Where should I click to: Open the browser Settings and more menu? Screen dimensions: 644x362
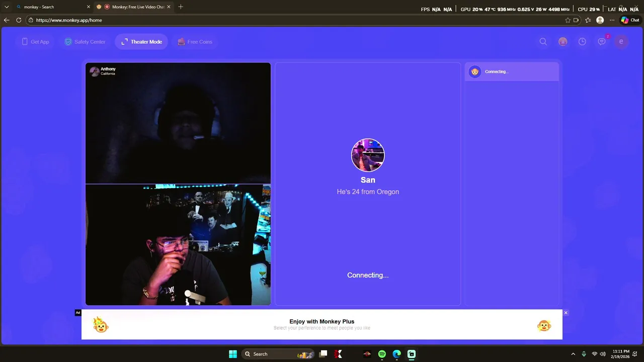click(612, 20)
